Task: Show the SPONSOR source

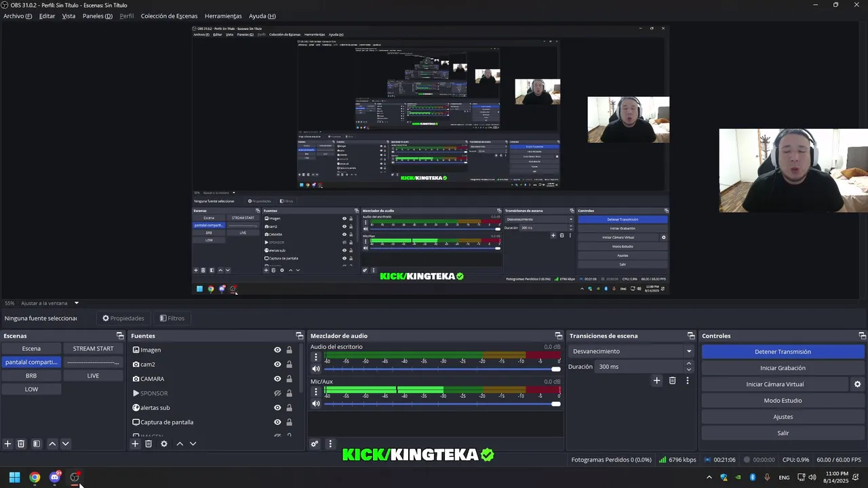Action: pos(277,394)
